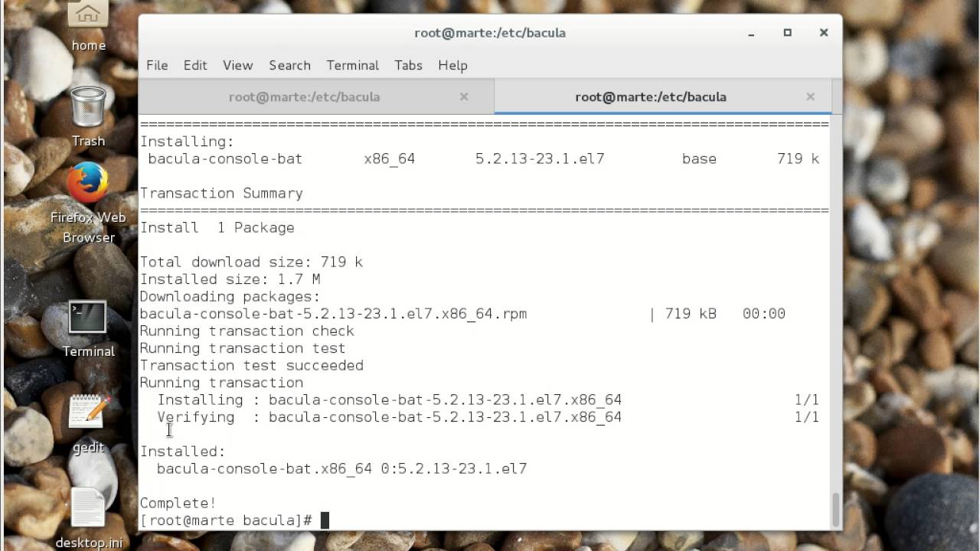Open the File menu

pos(157,65)
